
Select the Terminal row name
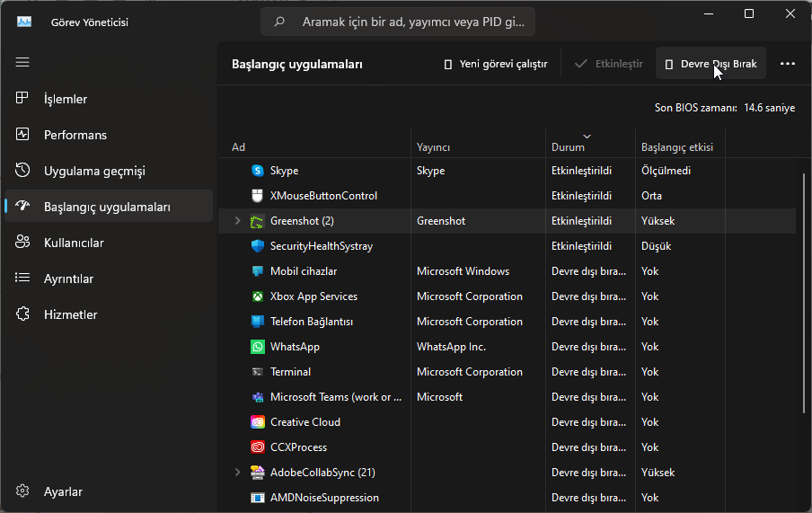290,372
